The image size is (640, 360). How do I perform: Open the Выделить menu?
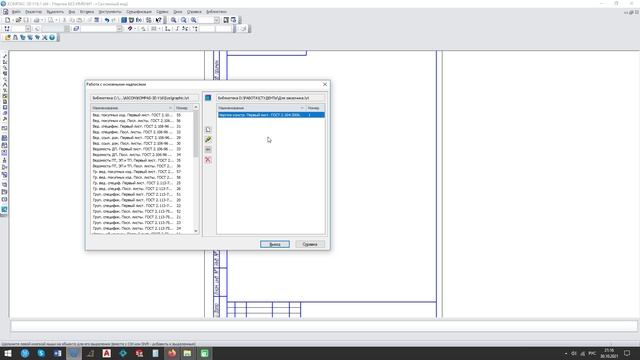55,12
